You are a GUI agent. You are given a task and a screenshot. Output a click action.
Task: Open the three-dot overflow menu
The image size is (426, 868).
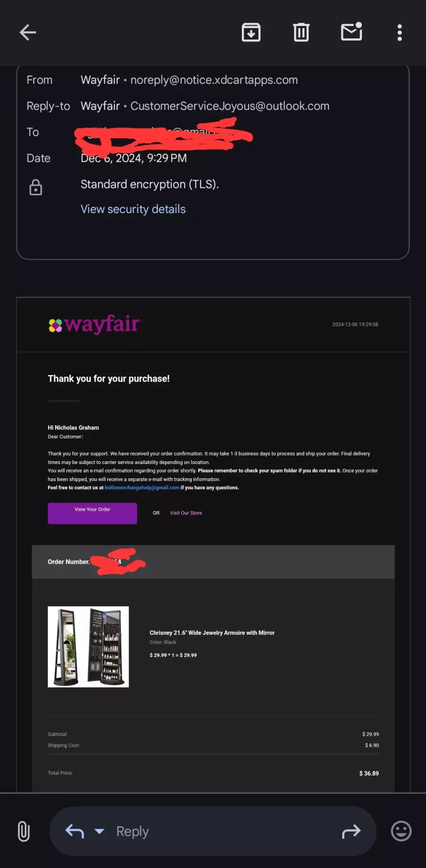point(399,33)
